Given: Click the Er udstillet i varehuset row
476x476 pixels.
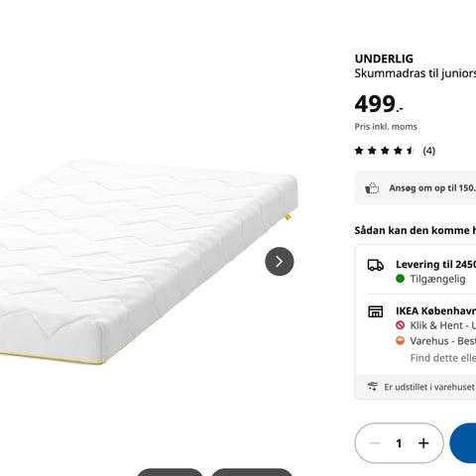Looking at the screenshot, I should (x=416, y=387).
